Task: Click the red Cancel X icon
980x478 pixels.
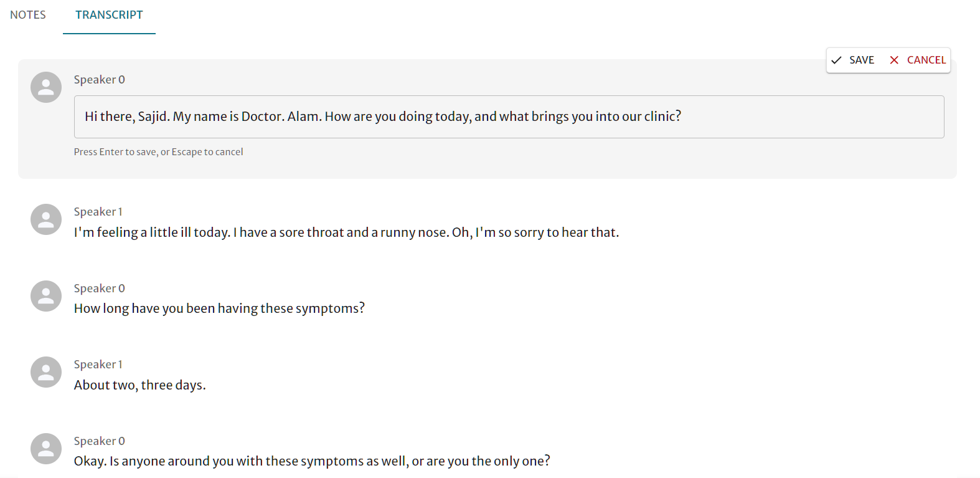Action: tap(894, 60)
